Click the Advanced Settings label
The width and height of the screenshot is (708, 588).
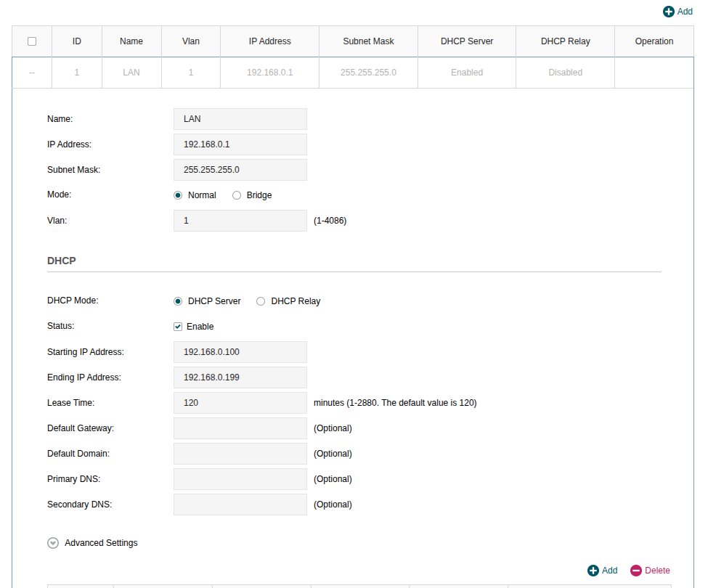pos(101,543)
